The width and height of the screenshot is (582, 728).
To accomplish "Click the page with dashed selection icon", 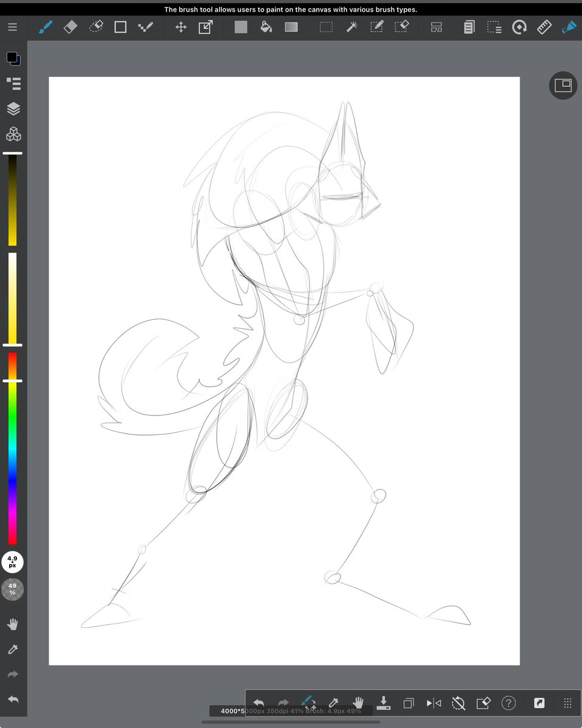I will (494, 27).
